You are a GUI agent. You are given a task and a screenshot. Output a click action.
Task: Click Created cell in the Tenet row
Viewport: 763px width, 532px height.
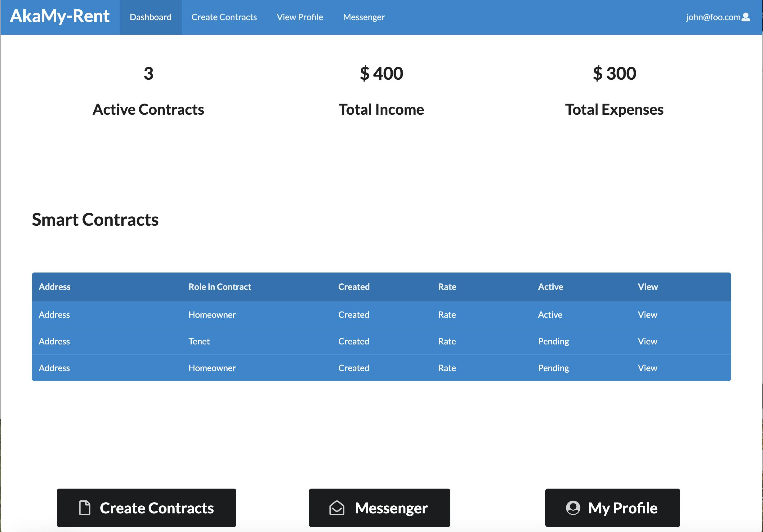pos(354,341)
